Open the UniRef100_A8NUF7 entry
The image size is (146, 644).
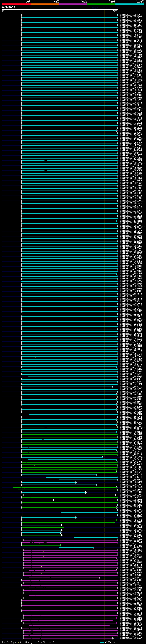click(x=131, y=65)
